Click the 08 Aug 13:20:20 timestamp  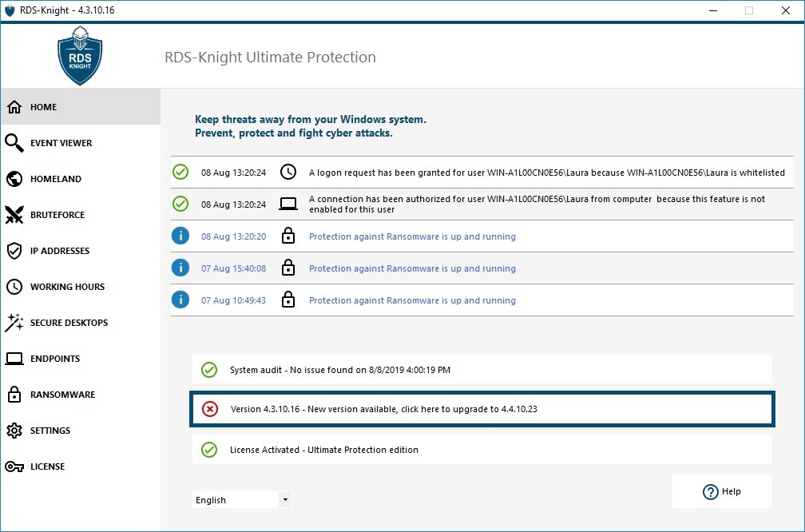tap(233, 236)
